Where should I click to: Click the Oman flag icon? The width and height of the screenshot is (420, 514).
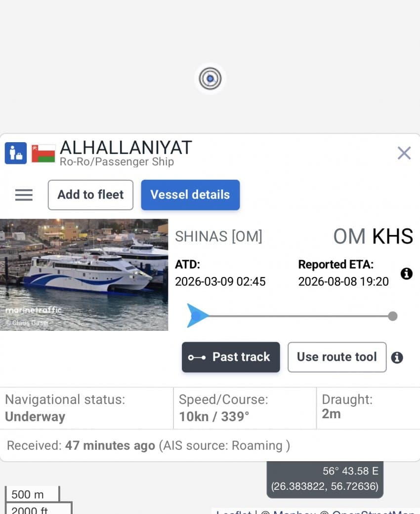click(43, 154)
